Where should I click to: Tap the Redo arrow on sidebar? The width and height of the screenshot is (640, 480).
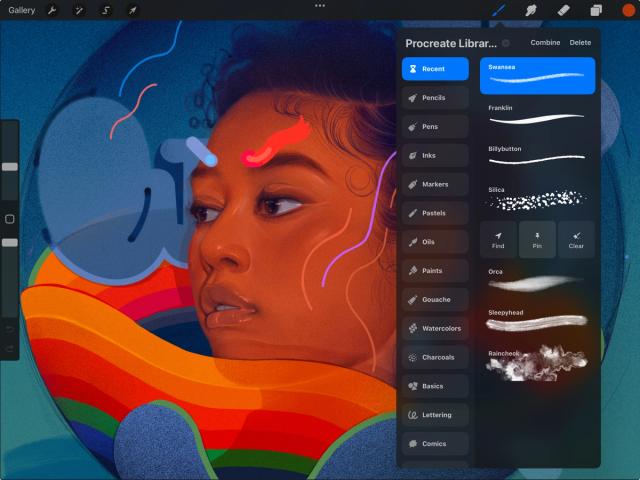pos(10,348)
